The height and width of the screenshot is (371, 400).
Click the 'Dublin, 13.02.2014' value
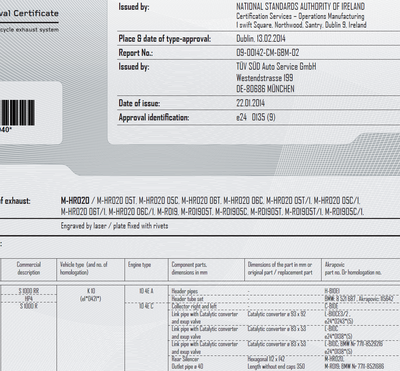click(261, 38)
